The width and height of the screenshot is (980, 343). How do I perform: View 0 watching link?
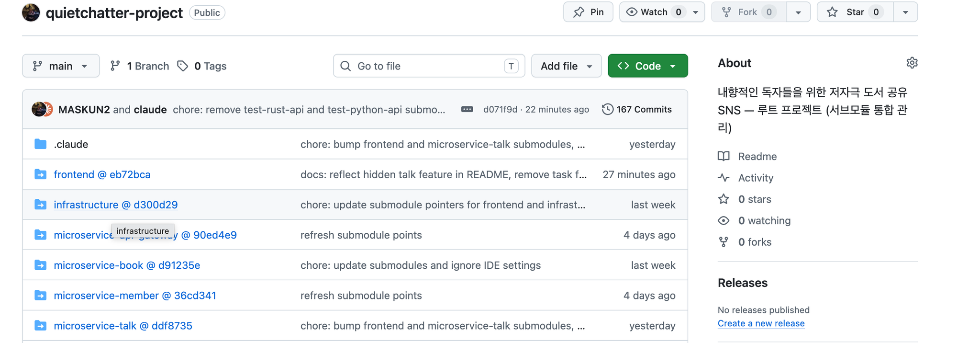tap(755, 220)
